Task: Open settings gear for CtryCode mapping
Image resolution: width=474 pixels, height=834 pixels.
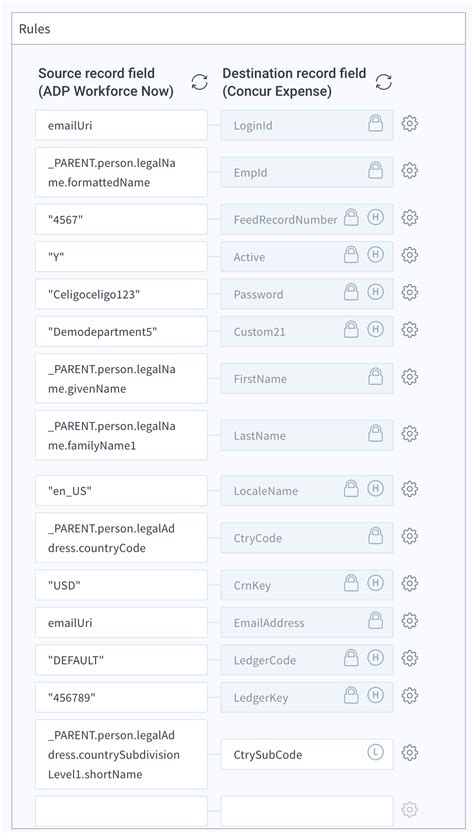Action: tap(409, 536)
